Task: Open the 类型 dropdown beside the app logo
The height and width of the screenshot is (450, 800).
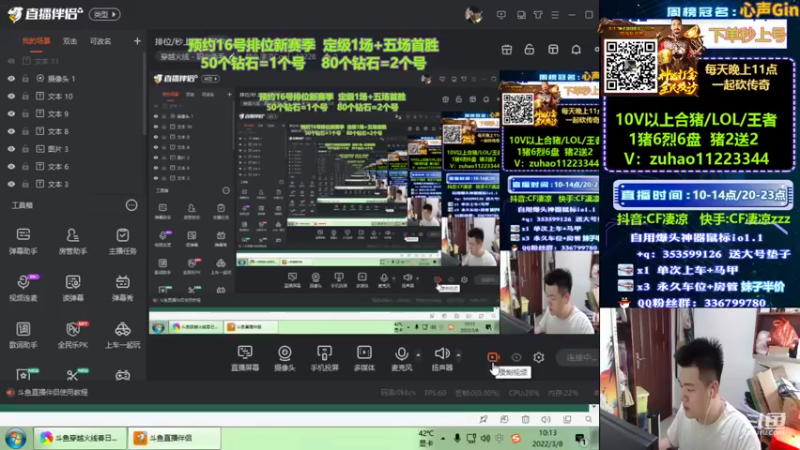Action: pyautogui.click(x=105, y=15)
